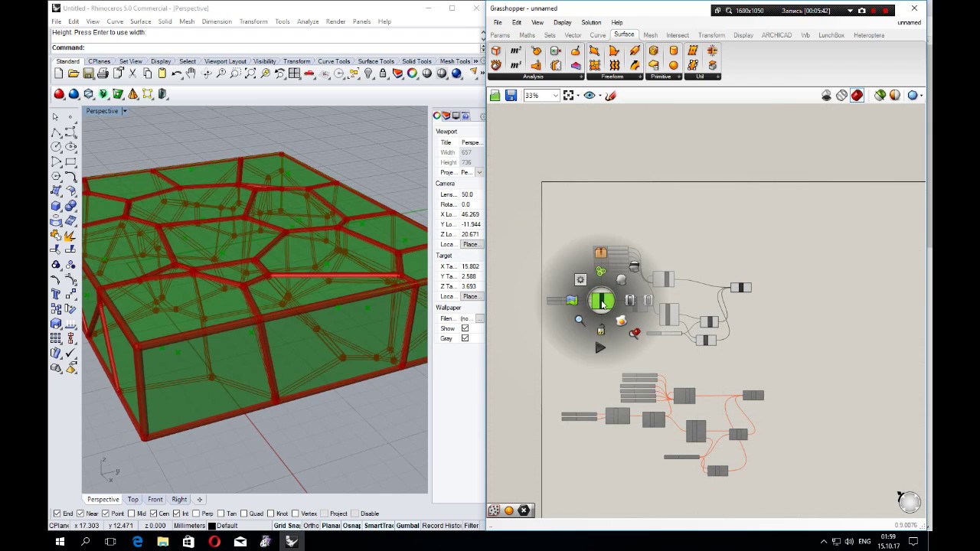Open file with green Grasshopper icon
The width and height of the screenshot is (980, 551).
pyautogui.click(x=495, y=96)
